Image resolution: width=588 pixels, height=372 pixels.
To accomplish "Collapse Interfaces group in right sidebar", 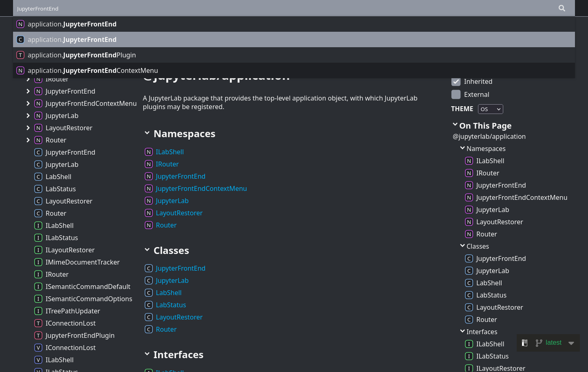I will [462, 331].
